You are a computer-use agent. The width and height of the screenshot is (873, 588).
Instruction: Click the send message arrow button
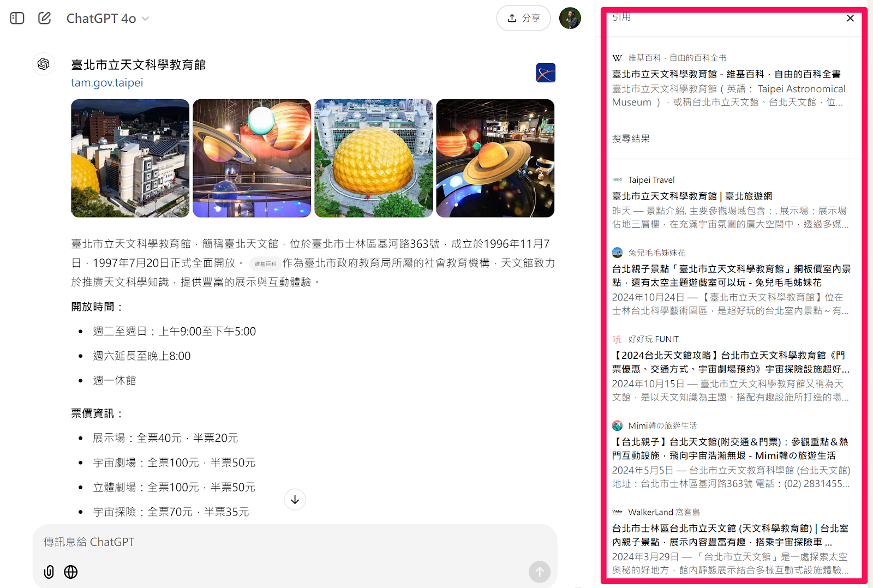[539, 572]
